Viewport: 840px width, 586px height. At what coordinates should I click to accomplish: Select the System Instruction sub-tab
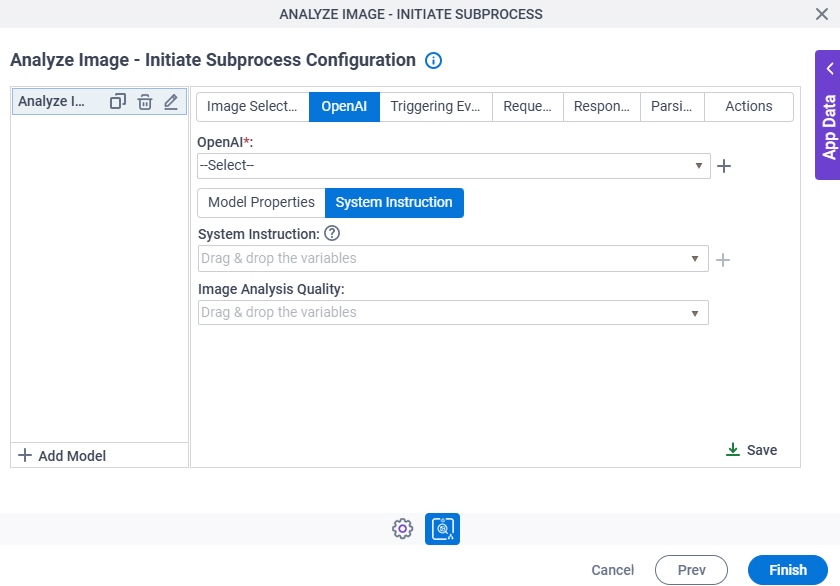coord(394,202)
